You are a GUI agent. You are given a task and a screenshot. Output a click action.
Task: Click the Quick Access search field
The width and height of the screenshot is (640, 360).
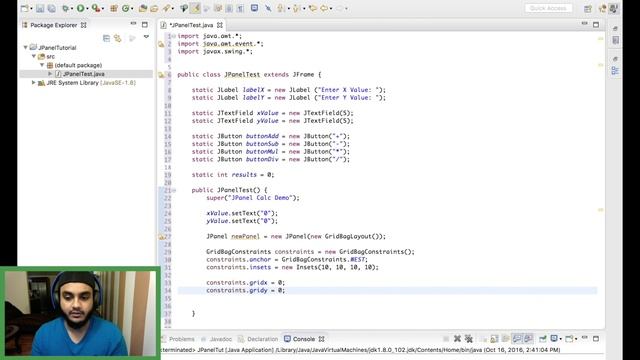[x=548, y=8]
